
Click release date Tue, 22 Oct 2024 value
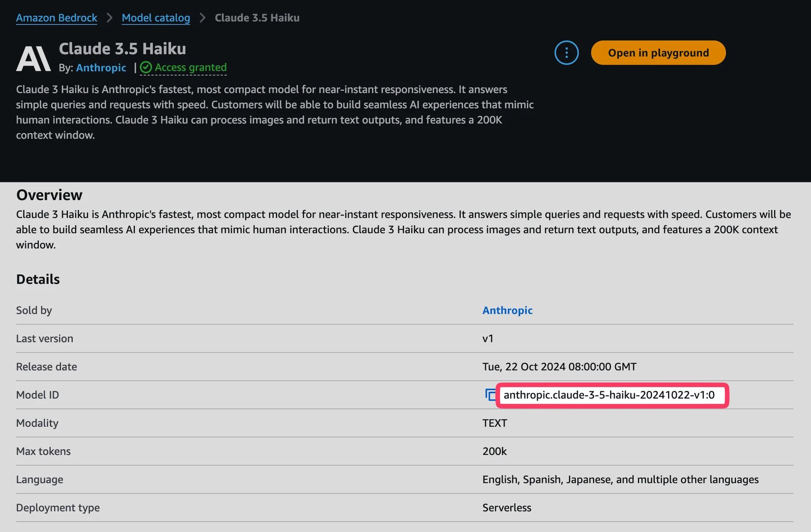[559, 367]
